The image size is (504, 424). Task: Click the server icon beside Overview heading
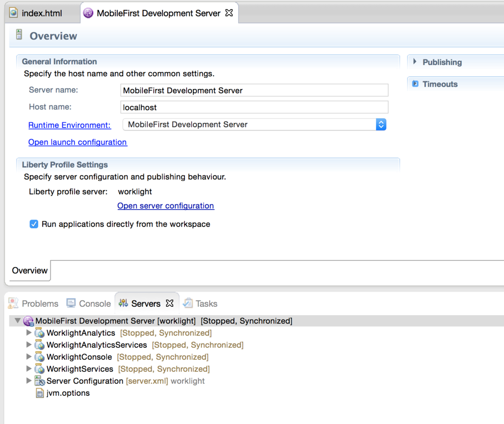[19, 35]
